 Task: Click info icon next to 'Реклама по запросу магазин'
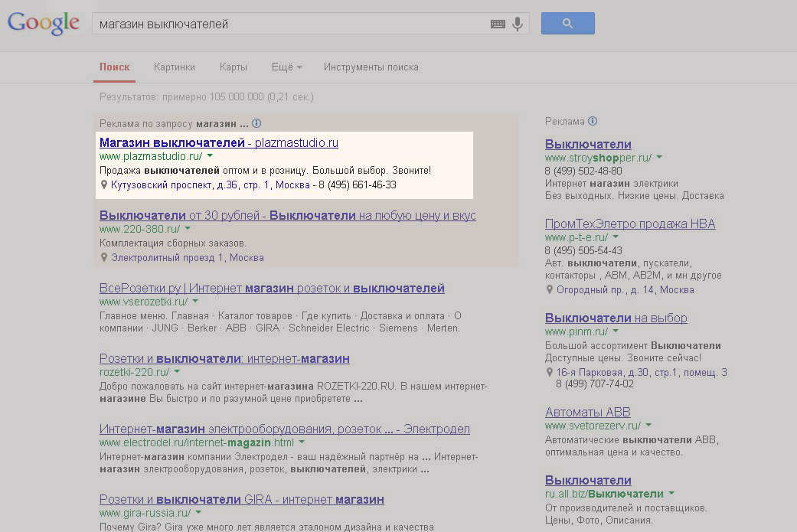point(256,123)
